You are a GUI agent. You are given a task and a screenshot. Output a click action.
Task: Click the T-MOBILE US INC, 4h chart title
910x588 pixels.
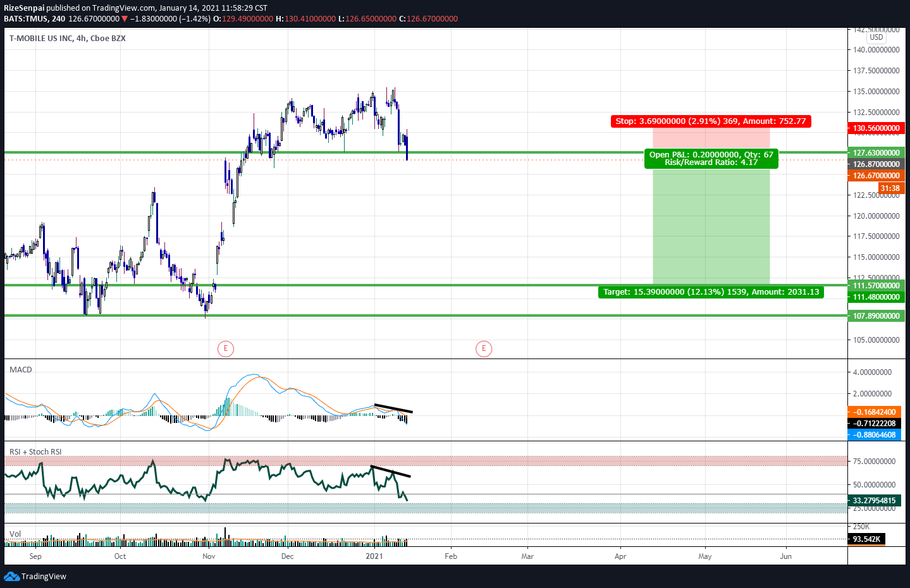coord(68,39)
